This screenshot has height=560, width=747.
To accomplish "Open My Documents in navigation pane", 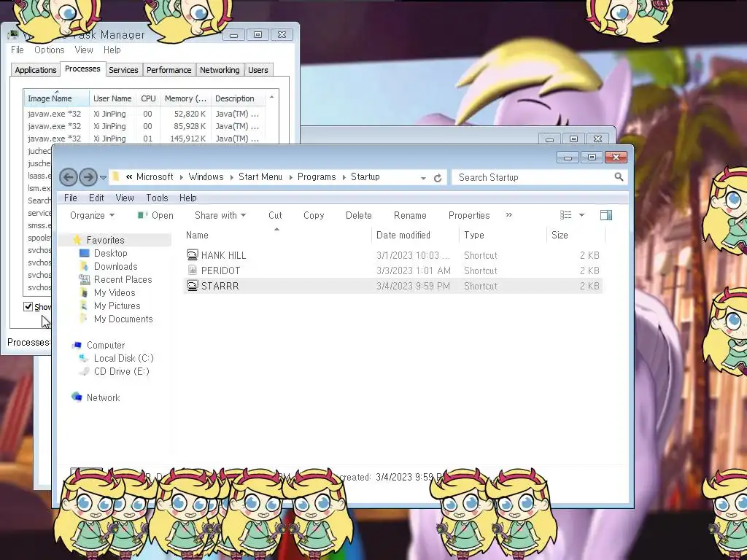I will tap(123, 319).
